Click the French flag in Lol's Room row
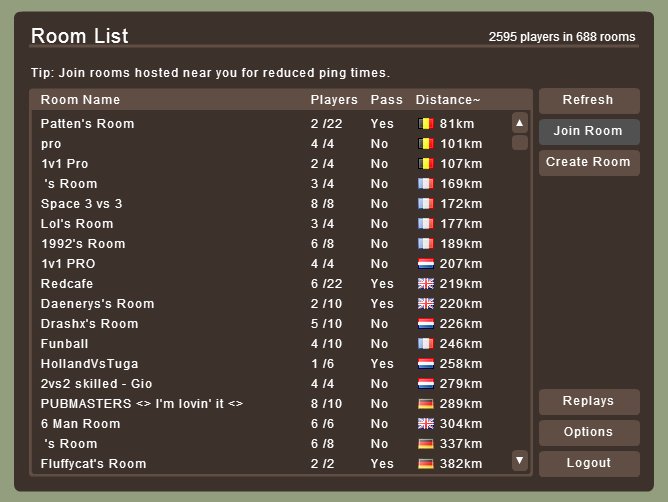Image resolution: width=668 pixels, height=502 pixels. [x=426, y=224]
